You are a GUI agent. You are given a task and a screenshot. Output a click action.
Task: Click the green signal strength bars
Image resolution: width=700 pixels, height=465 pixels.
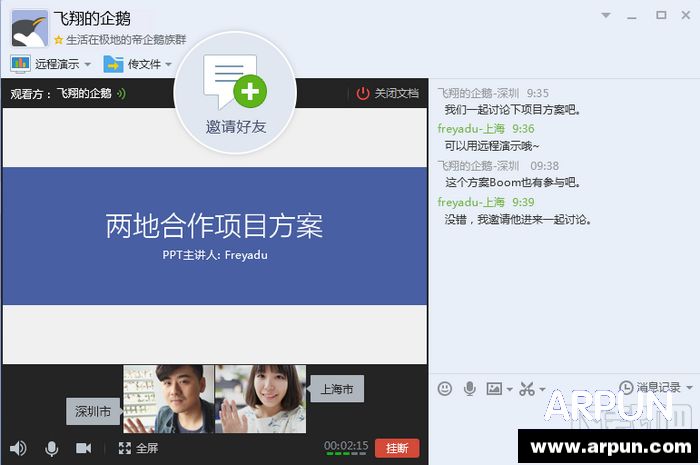pyautogui.click(x=346, y=454)
